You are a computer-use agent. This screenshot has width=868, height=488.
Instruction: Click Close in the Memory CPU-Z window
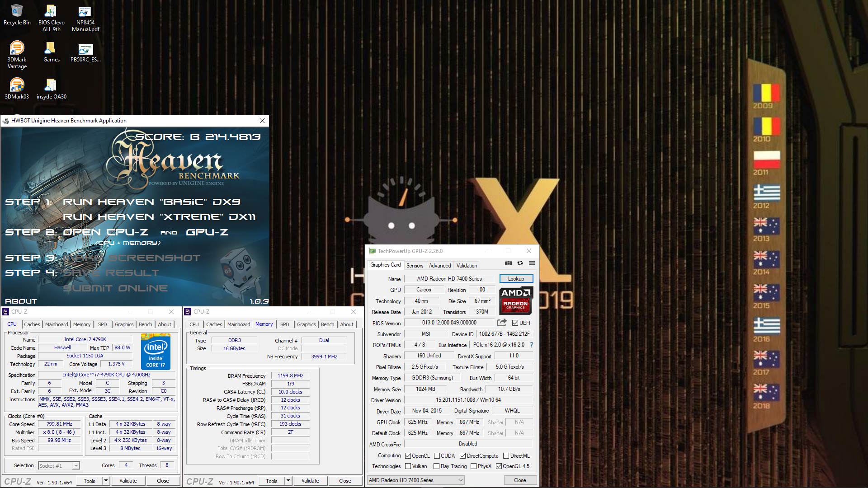point(345,481)
